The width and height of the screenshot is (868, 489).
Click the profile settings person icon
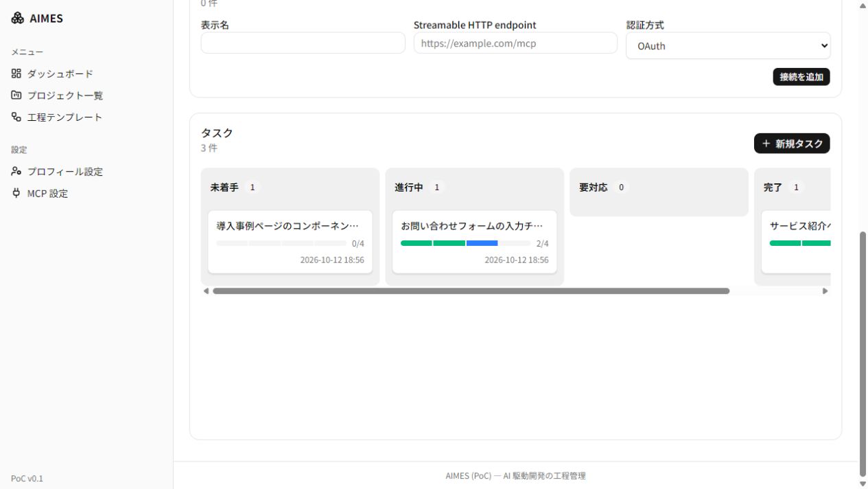[x=16, y=172]
